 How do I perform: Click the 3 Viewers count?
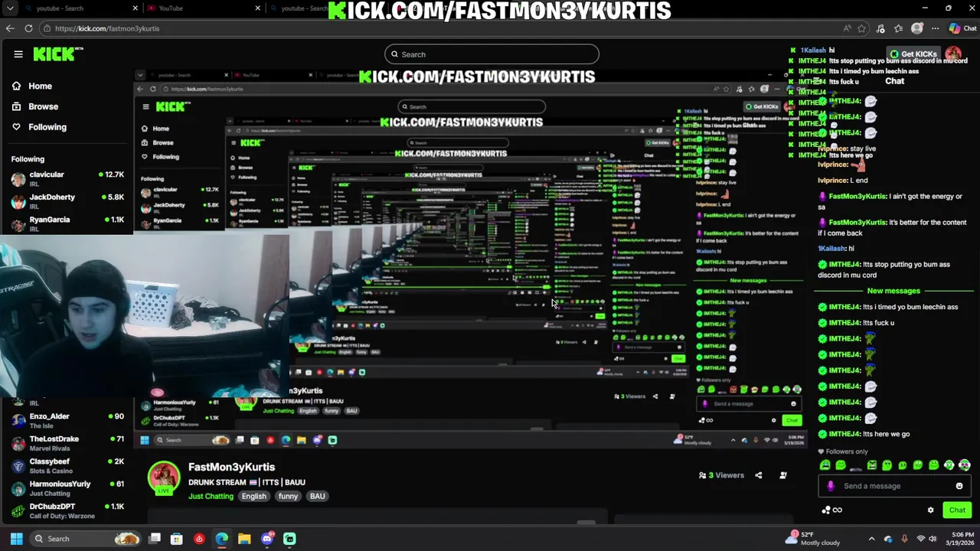721,475
